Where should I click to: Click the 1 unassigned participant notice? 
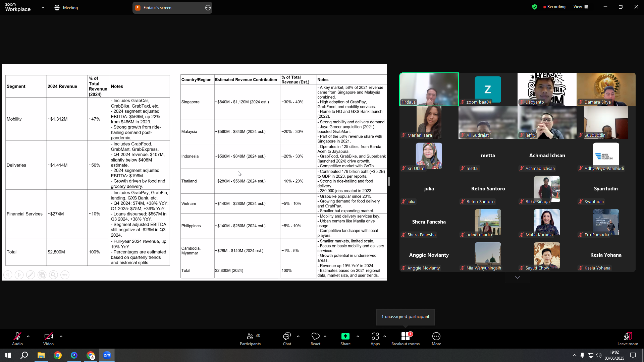(405, 317)
